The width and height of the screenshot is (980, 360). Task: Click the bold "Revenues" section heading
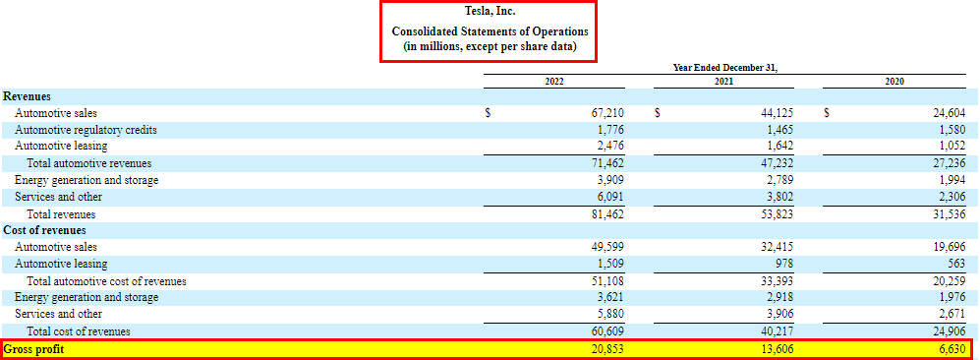coord(27,96)
